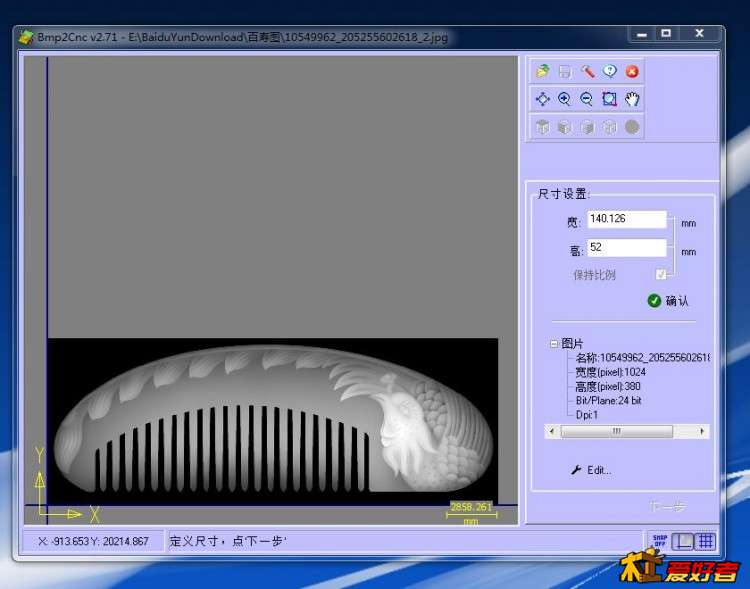Toggle the keep-ratio (保持比例) checkbox

(661, 274)
